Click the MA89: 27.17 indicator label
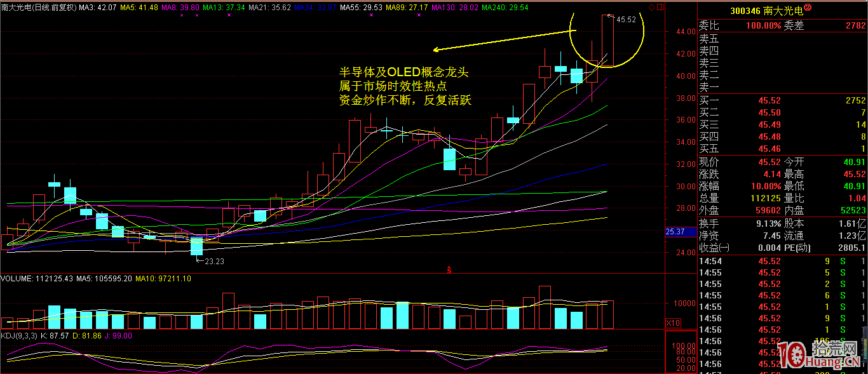Screen dimensions: 868x374 point(407,7)
